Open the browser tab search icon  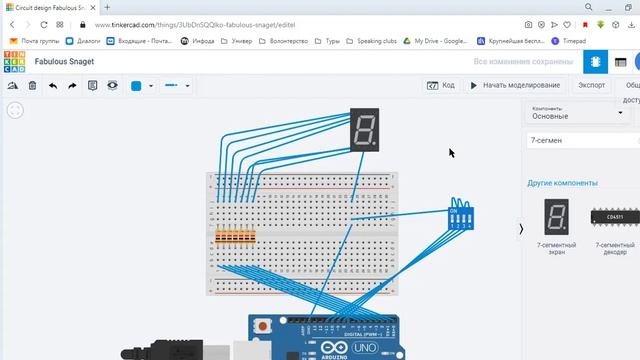(589, 7)
